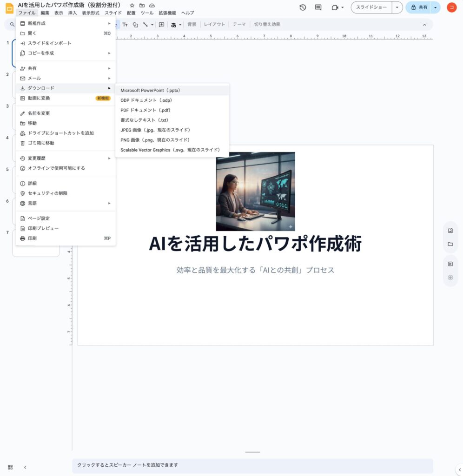Open the slideshow options dropdown arrow
The image size is (463, 476).
(397, 7)
